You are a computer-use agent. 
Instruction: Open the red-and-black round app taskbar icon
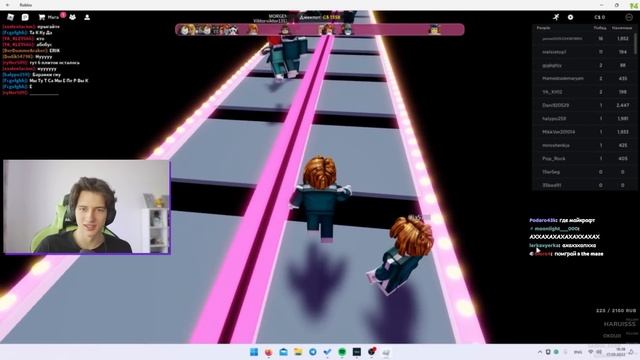(371, 351)
